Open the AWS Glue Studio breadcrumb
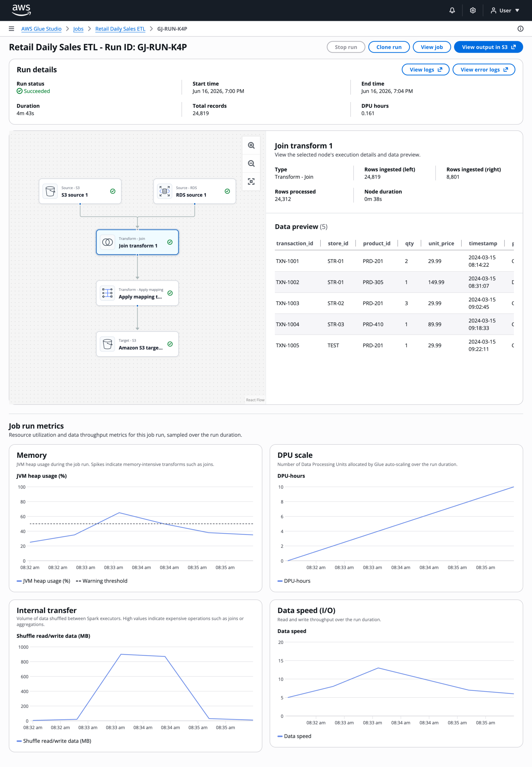Screen dimensions: 532x767 point(41,29)
